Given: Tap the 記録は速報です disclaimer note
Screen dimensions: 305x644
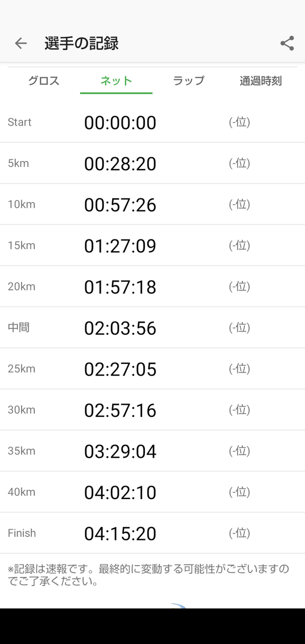Looking at the screenshot, I should (x=148, y=575).
